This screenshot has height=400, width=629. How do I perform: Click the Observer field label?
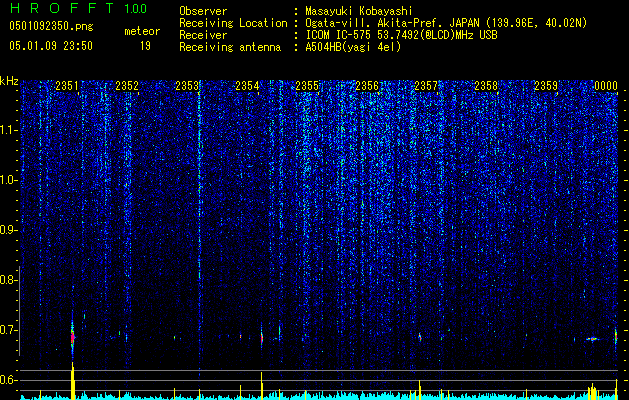(203, 11)
